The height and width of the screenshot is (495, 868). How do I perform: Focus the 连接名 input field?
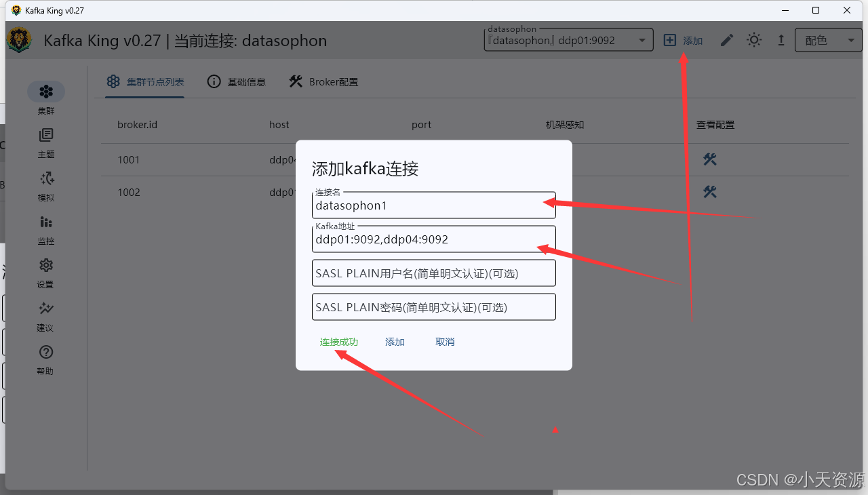click(434, 205)
